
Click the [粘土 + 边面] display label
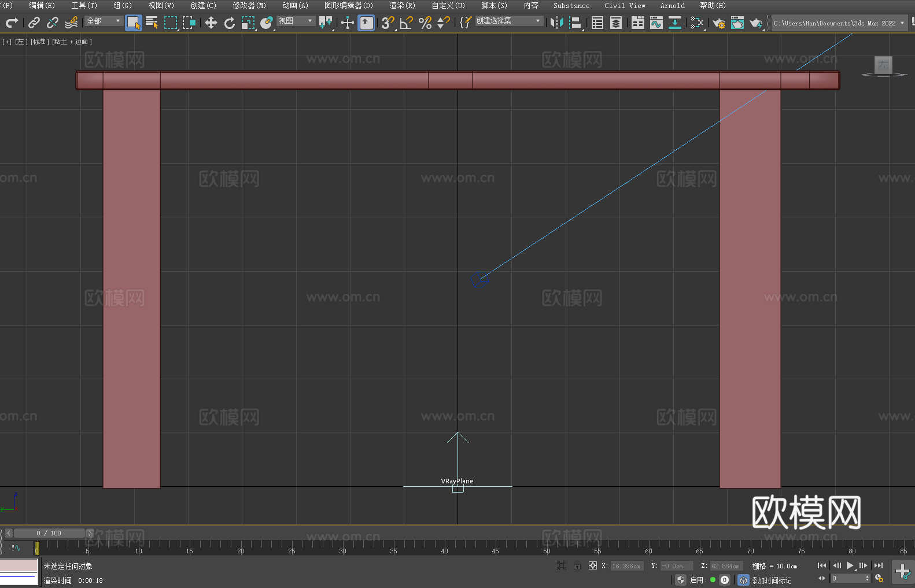point(72,42)
